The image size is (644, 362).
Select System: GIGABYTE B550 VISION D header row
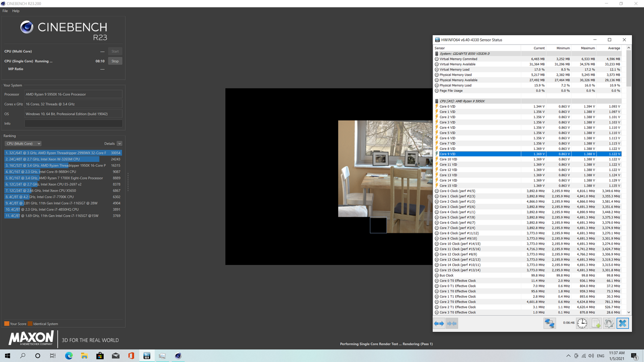click(528, 53)
